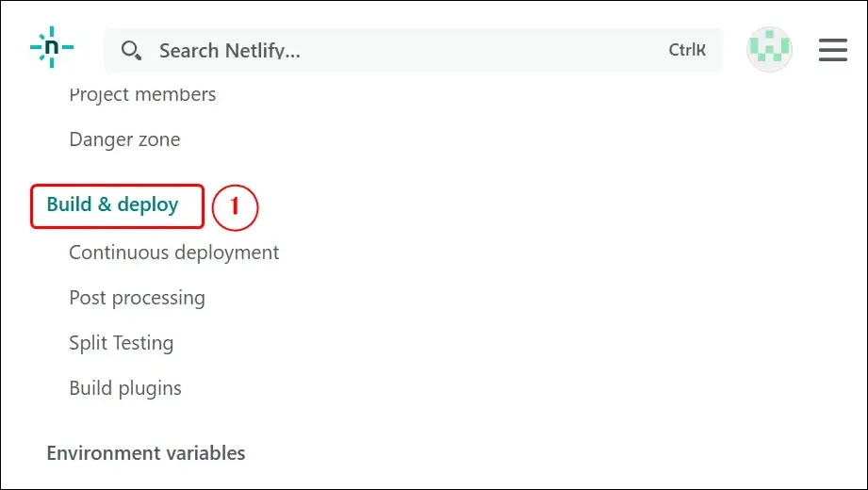The width and height of the screenshot is (868, 490).
Task: Click the red circled number 1 marker
Action: pos(235,205)
